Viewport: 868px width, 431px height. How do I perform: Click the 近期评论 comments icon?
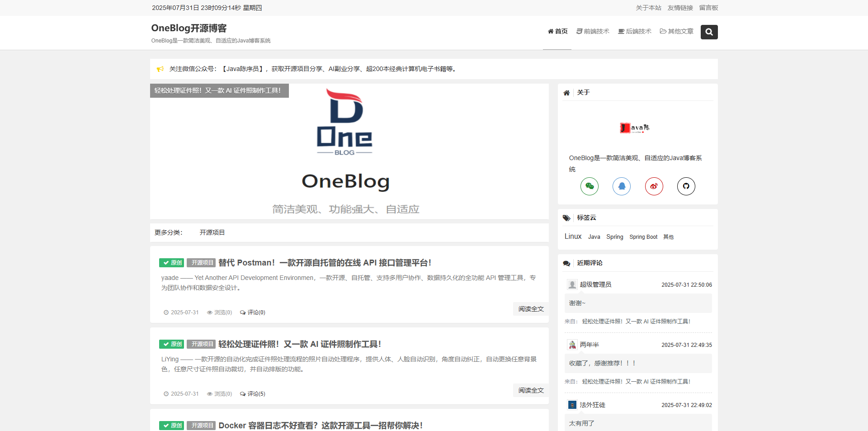566,263
